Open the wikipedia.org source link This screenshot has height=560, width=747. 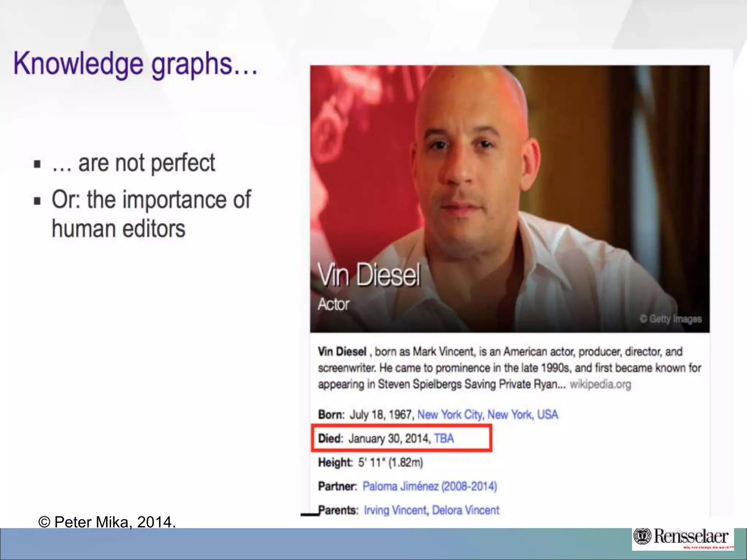(x=600, y=384)
